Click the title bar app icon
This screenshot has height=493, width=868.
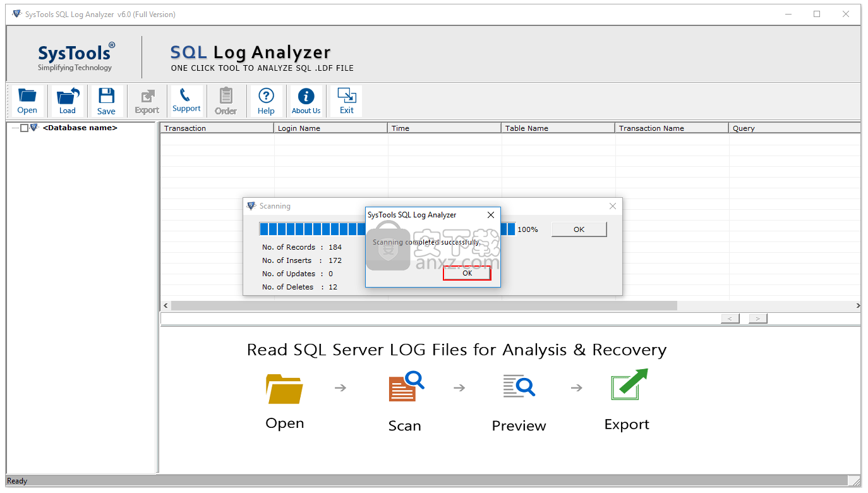point(16,14)
